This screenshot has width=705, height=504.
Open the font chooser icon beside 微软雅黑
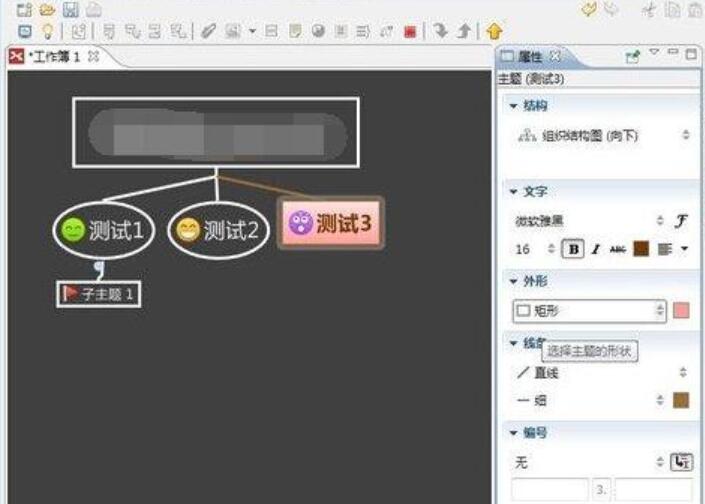pos(681,221)
